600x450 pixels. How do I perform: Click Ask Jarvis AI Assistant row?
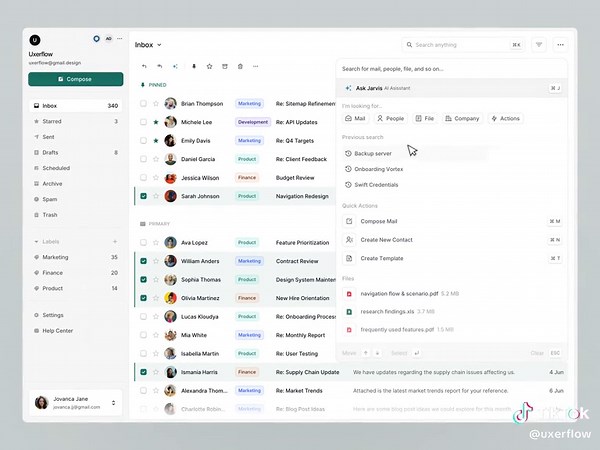point(452,88)
